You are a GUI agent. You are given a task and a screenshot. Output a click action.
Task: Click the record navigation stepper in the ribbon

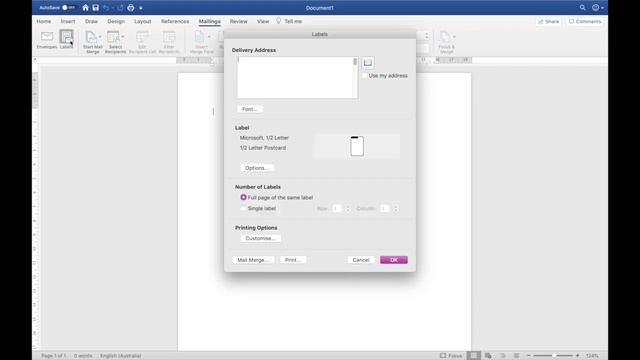pyautogui.click(x=427, y=36)
